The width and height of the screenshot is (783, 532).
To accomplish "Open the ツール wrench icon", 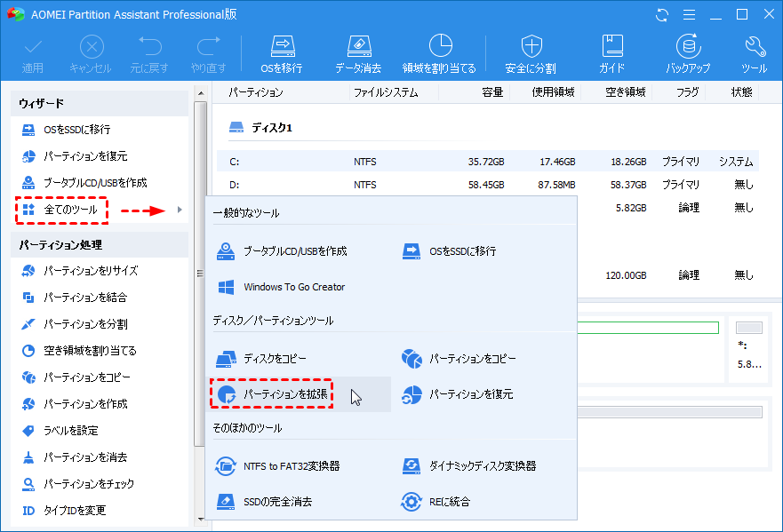I will point(754,54).
